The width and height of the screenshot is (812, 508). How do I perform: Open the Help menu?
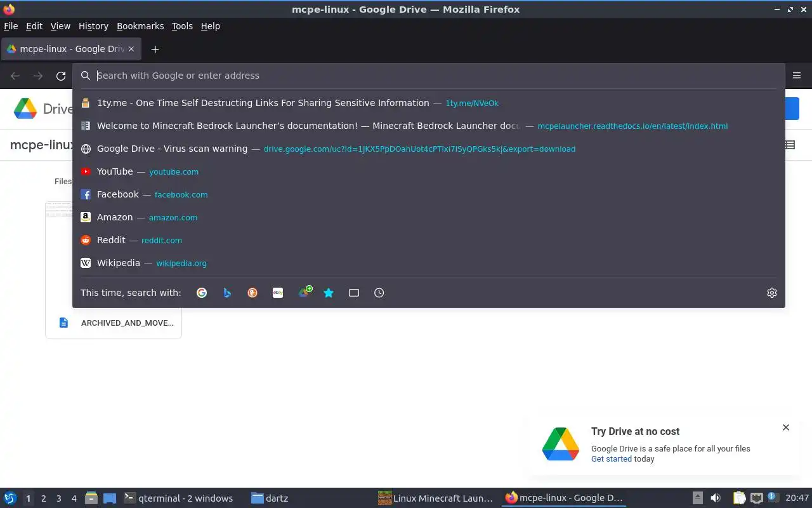click(211, 26)
